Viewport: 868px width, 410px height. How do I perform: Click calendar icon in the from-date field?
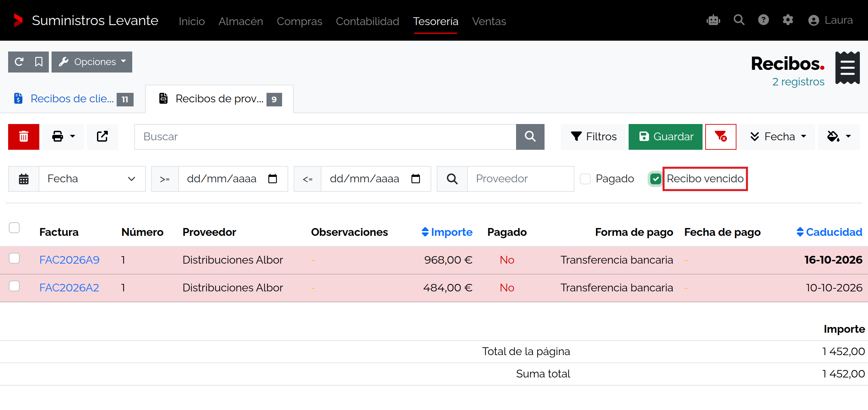273,179
